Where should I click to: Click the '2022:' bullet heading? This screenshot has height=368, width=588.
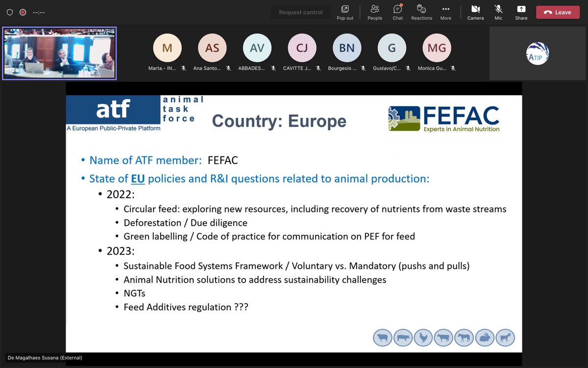click(x=121, y=194)
